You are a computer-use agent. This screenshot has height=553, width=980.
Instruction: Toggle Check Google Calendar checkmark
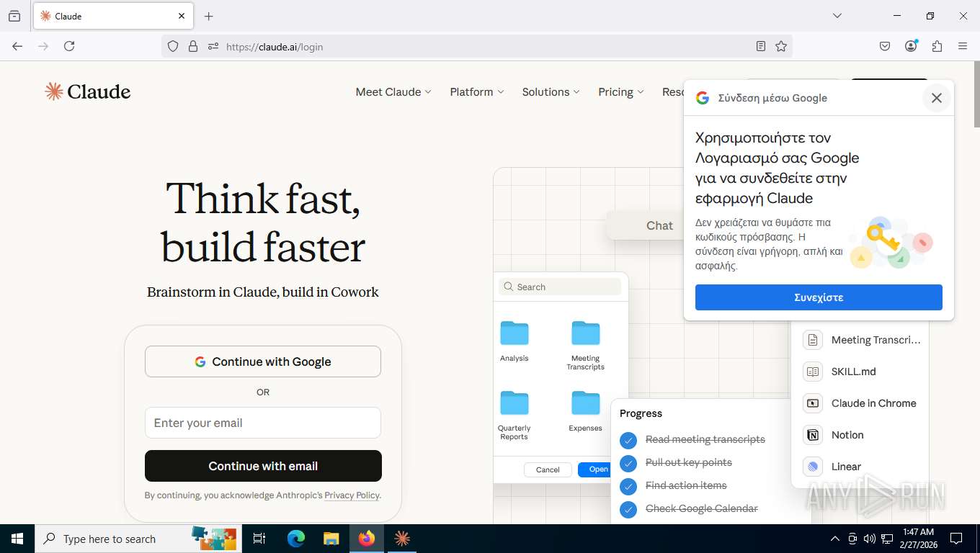[628, 508]
